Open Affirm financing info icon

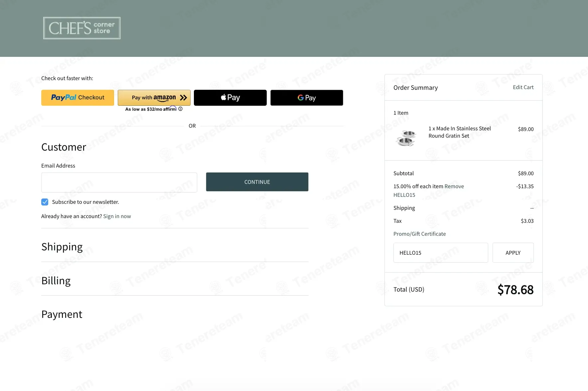click(181, 109)
